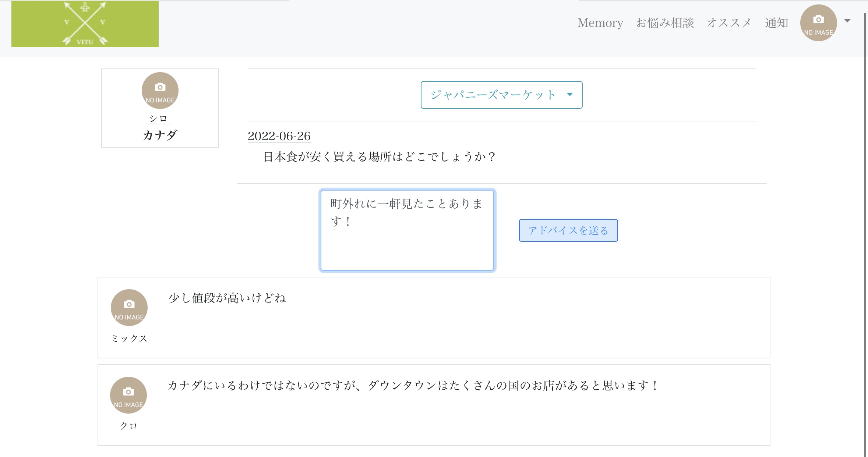This screenshot has height=457, width=868.
Task: Open 通知 notifications in the navigation
Action: [x=776, y=23]
